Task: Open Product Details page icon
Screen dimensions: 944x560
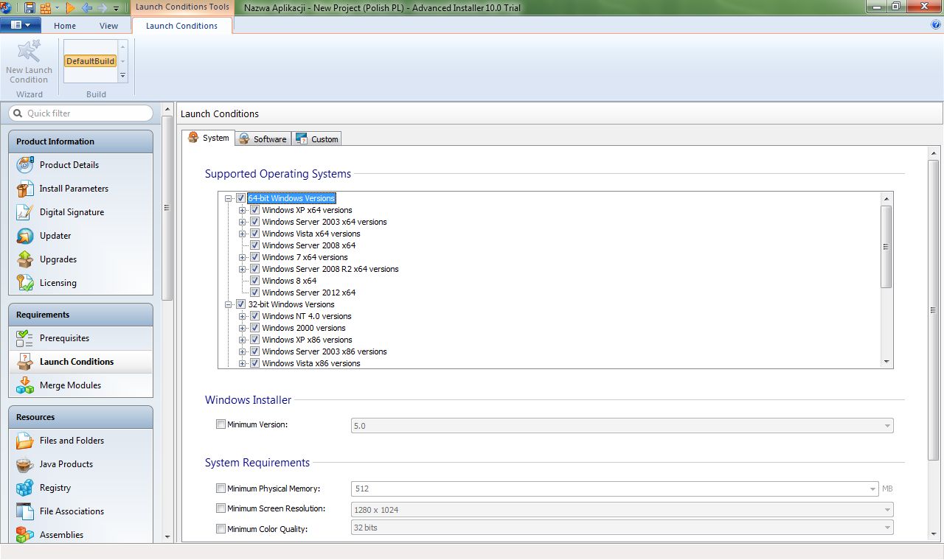Action: tap(25, 165)
